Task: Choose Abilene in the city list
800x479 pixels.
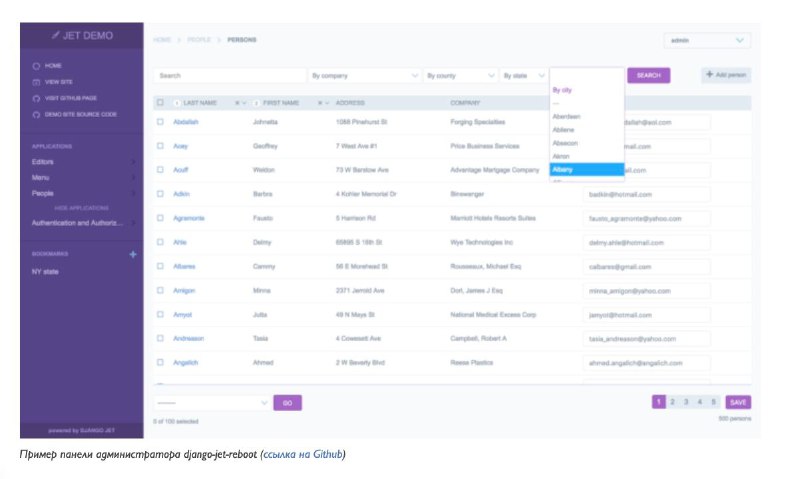Action: (x=587, y=130)
